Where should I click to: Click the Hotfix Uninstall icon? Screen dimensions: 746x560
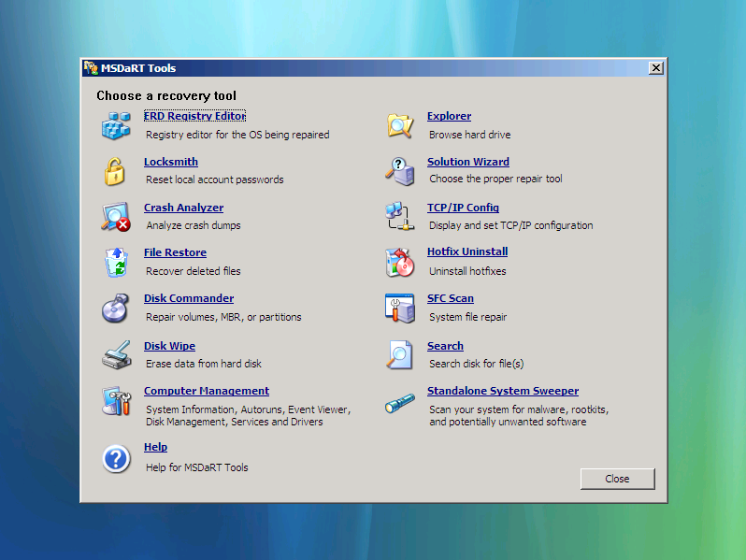[x=400, y=263]
